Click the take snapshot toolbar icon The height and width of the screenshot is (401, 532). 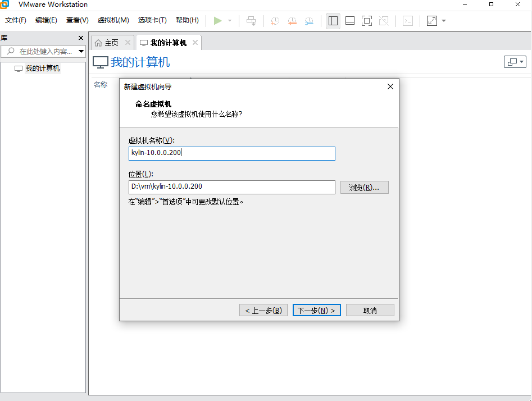[275, 21]
